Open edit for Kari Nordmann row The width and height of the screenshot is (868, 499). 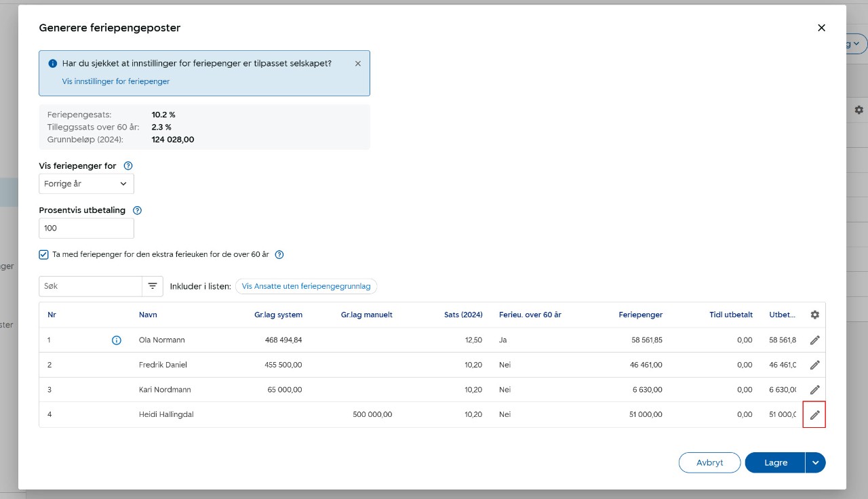[814, 390]
